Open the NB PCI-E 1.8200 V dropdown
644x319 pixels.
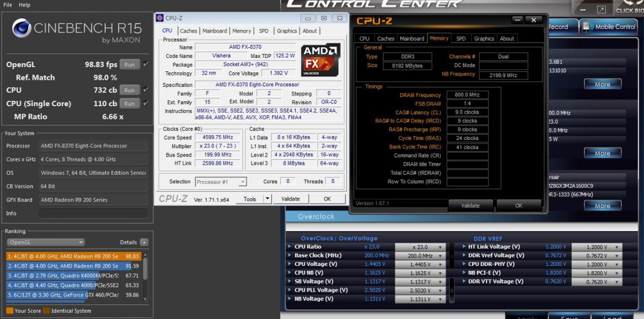pos(596,273)
